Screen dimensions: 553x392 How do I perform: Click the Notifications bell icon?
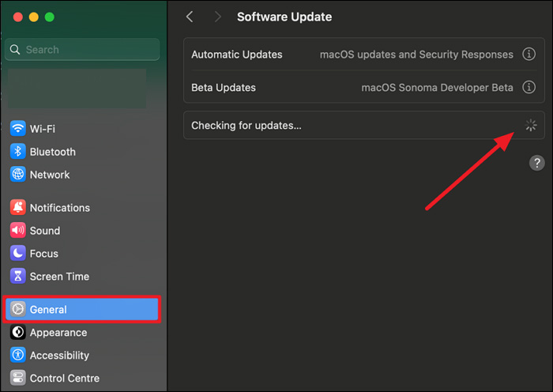(17, 208)
